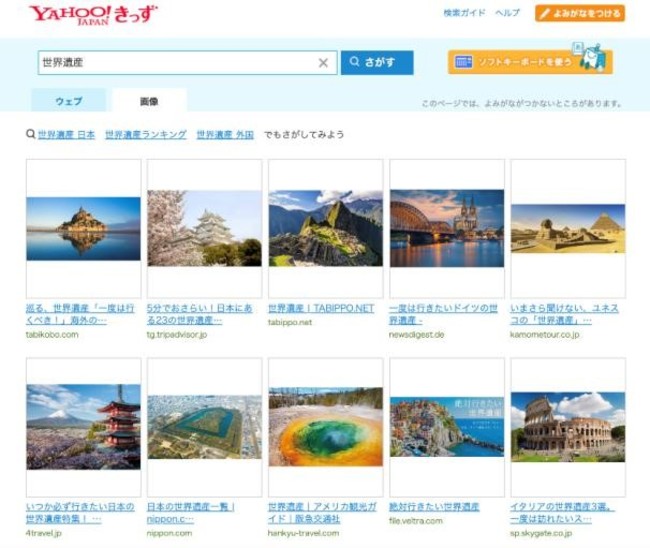Screen dimensions: 650x548
Task: Click the newsdigest.de source text
Action: 416,335
